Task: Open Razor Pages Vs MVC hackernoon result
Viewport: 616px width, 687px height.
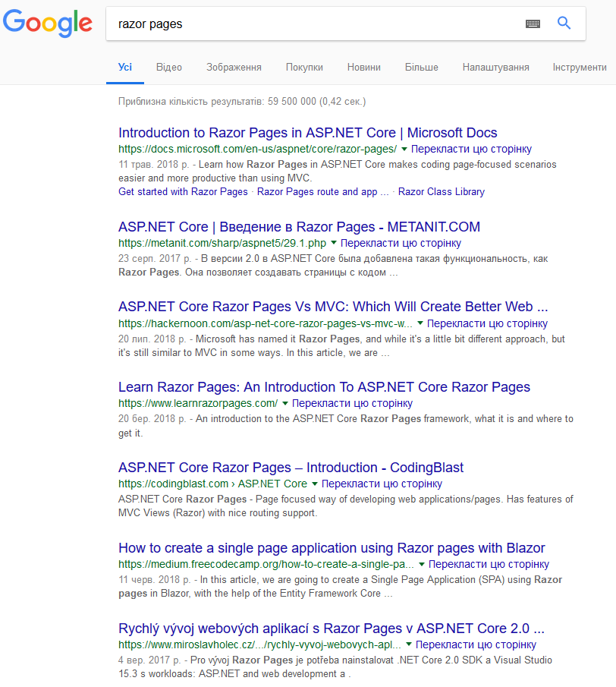Action: coord(333,306)
